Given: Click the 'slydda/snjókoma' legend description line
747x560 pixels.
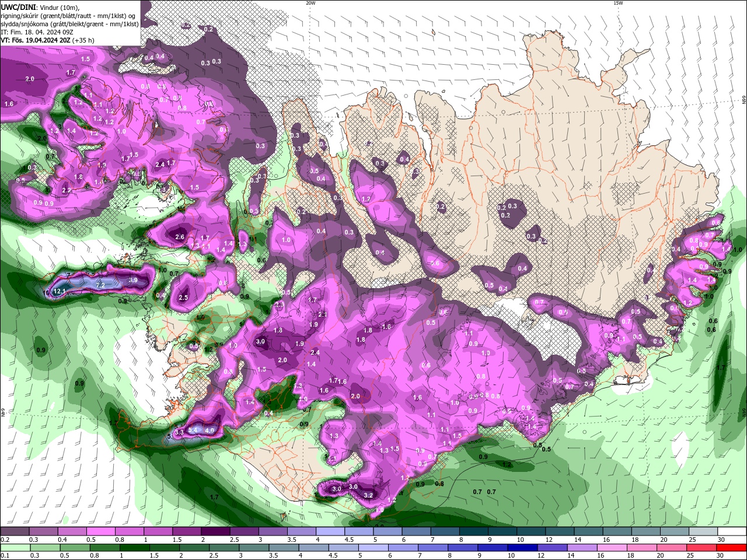Looking at the screenshot, I should (69, 24).
